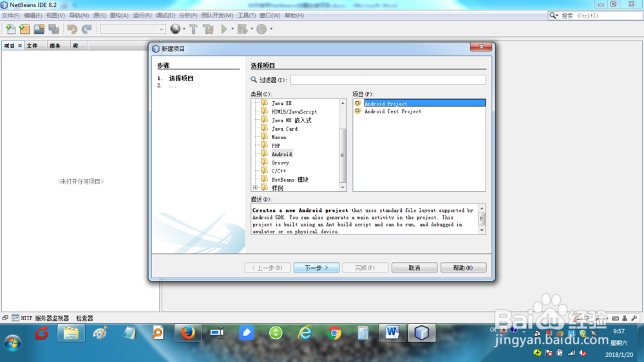The image size is (644, 362).
Task: Click the 帮助(H) button in dialog
Action: 463,267
